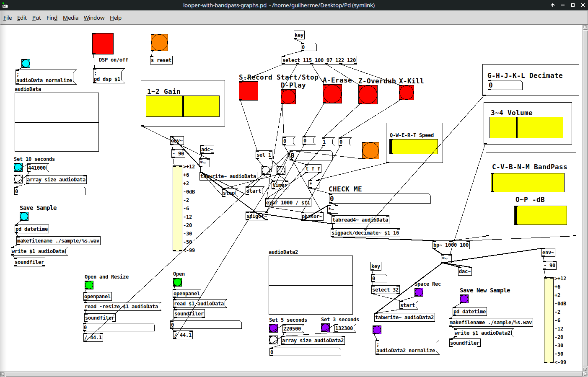This screenshot has height=377, width=588.
Task: Click the purple Set 3 seconds bang
Action: 325,328
